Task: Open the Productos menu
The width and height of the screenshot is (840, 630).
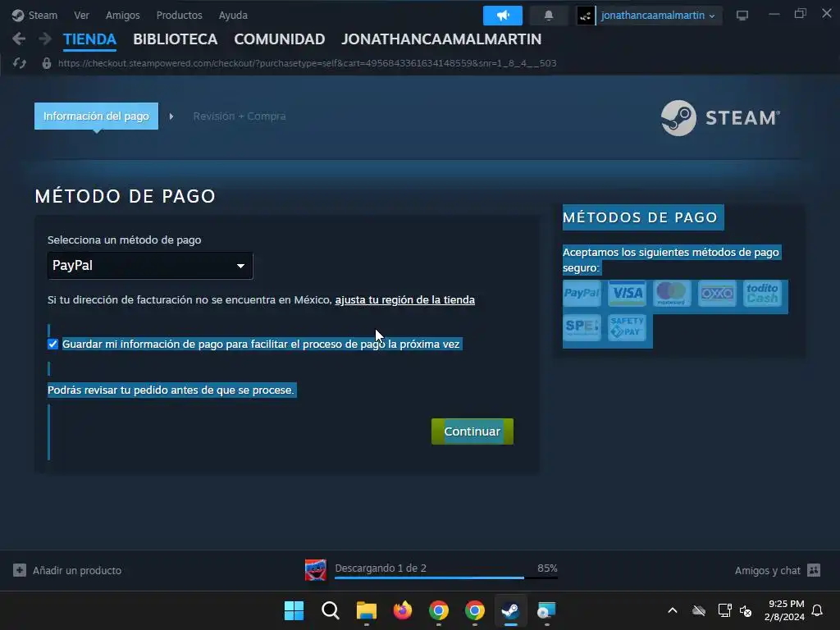Action: [180, 15]
